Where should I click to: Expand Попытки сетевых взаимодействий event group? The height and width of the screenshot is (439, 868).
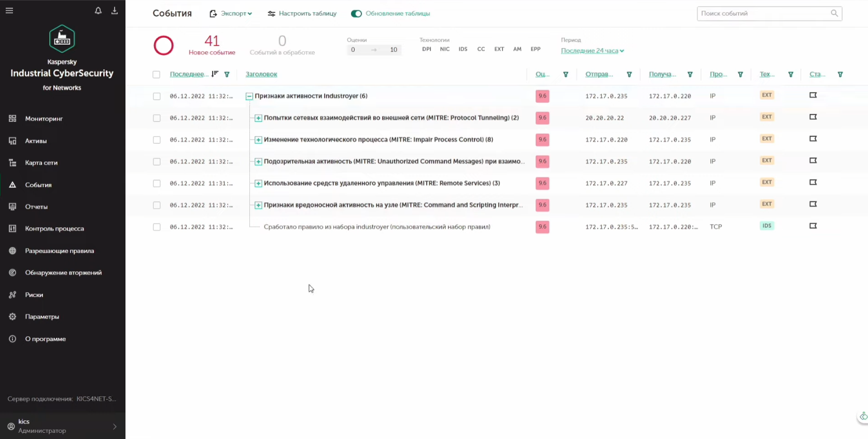258,118
